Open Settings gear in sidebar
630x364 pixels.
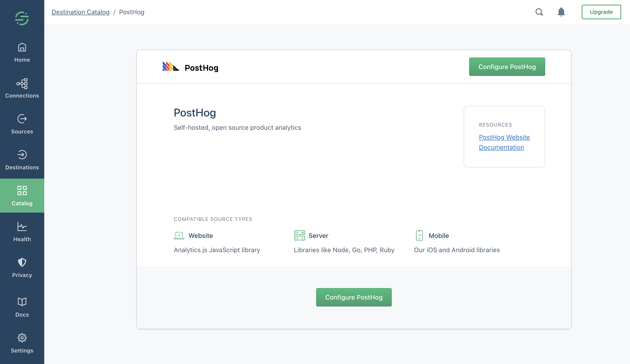coord(22,338)
